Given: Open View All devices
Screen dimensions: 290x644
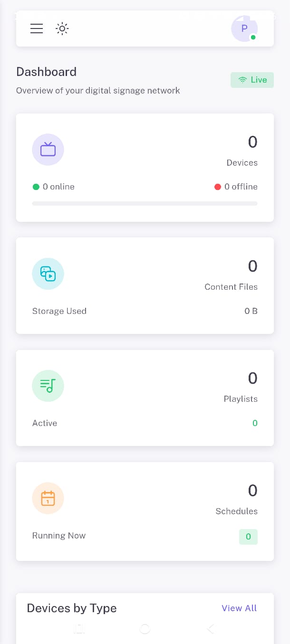Looking at the screenshot, I should pos(239,608).
